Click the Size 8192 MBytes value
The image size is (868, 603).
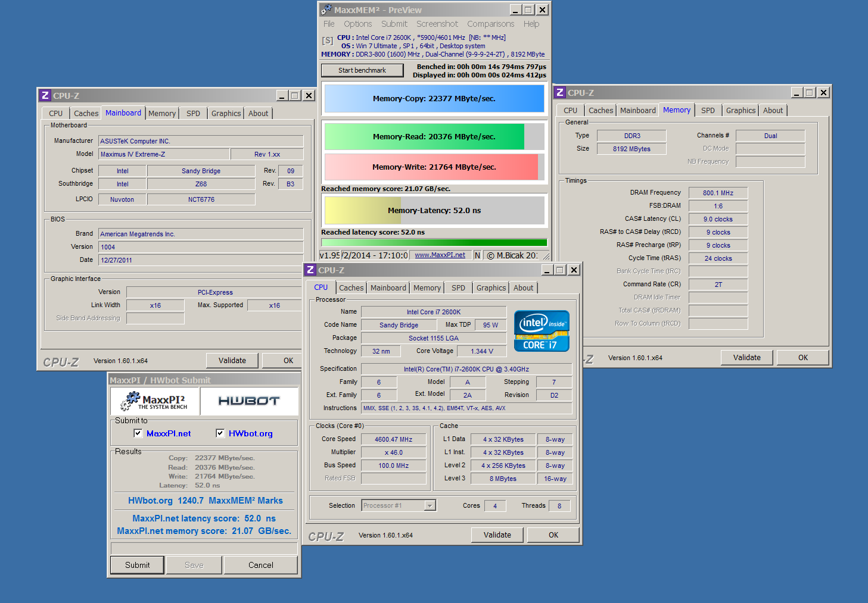(x=631, y=149)
